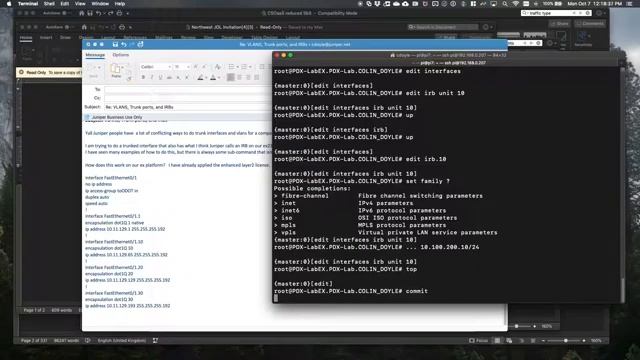Click the Comments button in Word

point(590,24)
